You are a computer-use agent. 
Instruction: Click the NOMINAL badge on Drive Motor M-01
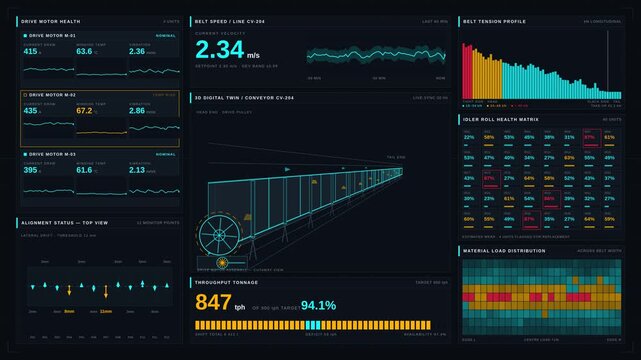pyautogui.click(x=166, y=36)
